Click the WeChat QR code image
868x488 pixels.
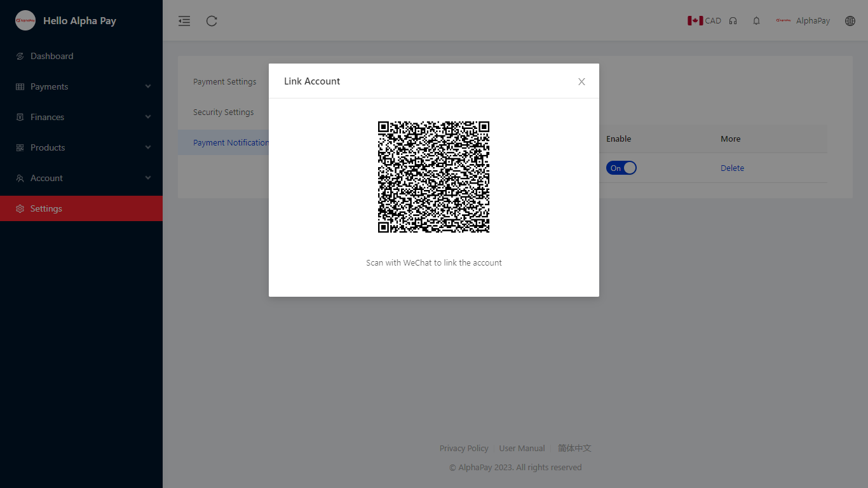(434, 177)
